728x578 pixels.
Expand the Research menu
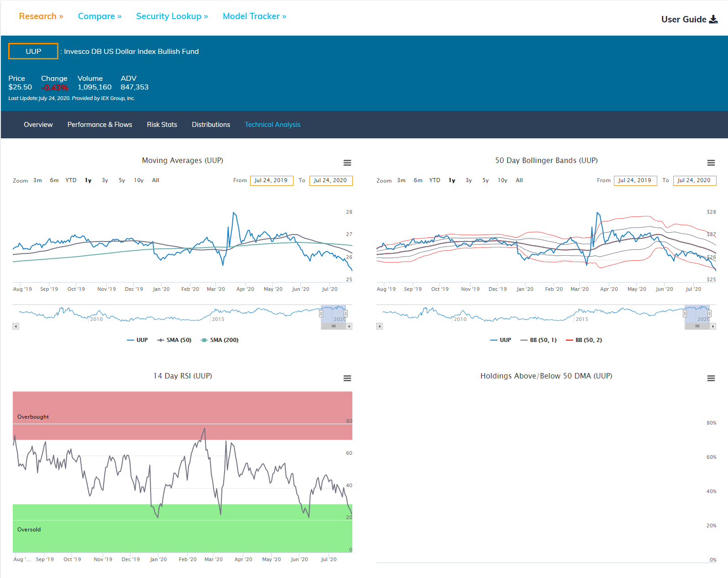click(41, 16)
